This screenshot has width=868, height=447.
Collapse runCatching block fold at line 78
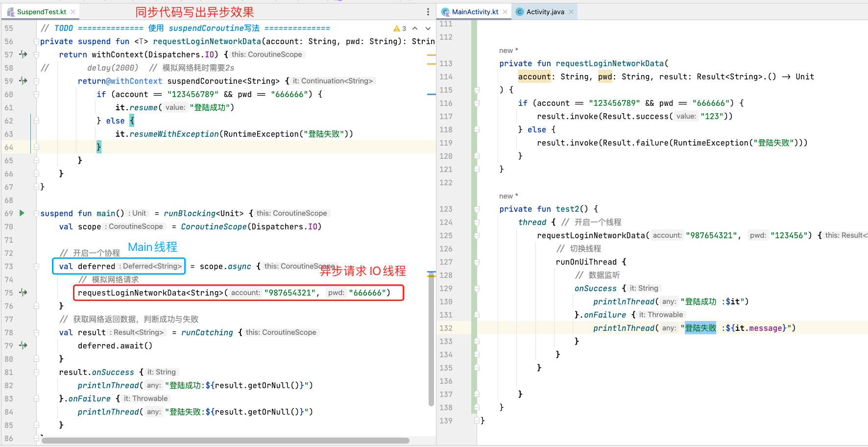pos(36,332)
